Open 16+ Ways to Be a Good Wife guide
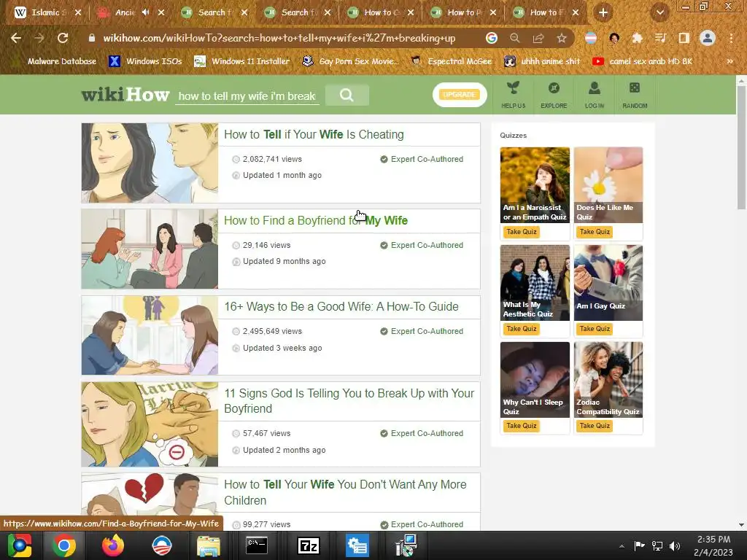Screen dimensions: 747x560 click(x=341, y=307)
